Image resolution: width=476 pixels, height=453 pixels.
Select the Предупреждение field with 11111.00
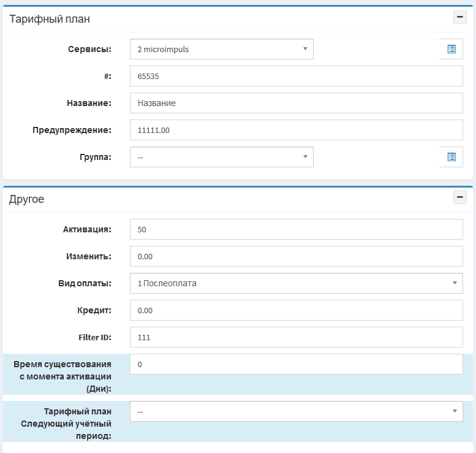[296, 130]
